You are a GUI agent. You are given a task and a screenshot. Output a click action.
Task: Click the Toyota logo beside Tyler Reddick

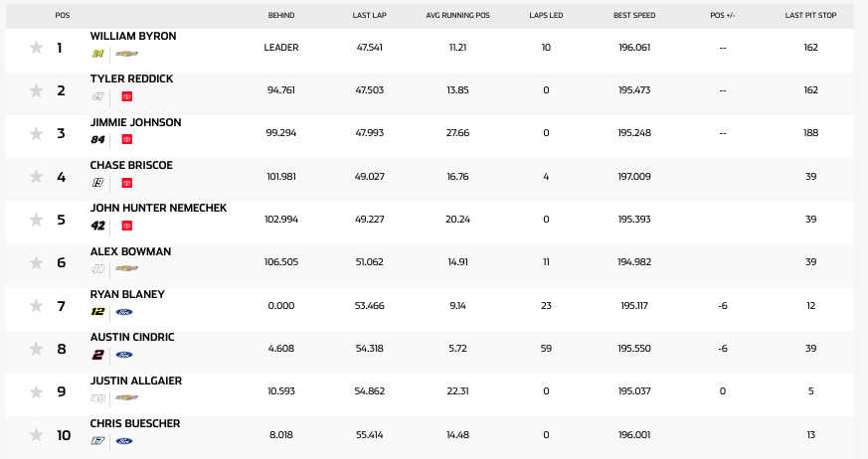(x=127, y=97)
